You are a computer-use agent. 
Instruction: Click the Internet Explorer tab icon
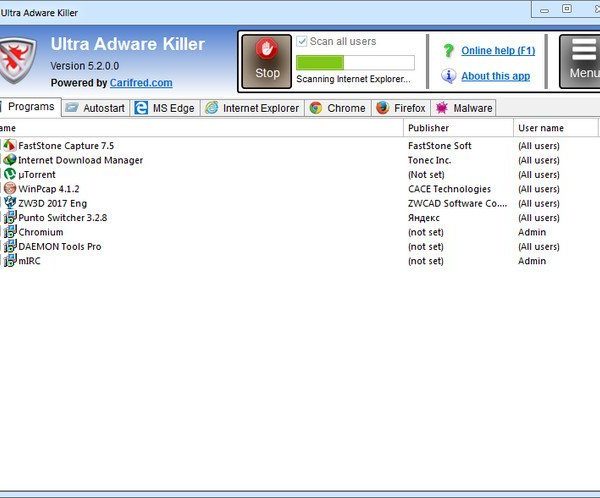[212, 108]
